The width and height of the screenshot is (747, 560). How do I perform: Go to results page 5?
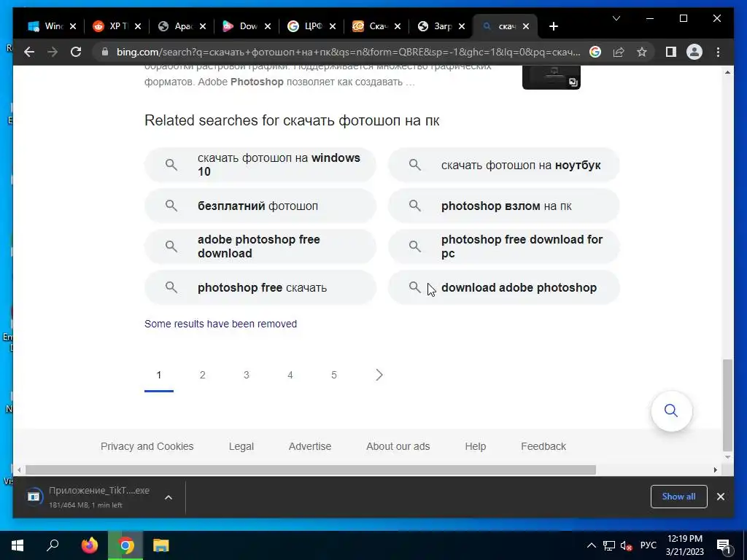[334, 375]
